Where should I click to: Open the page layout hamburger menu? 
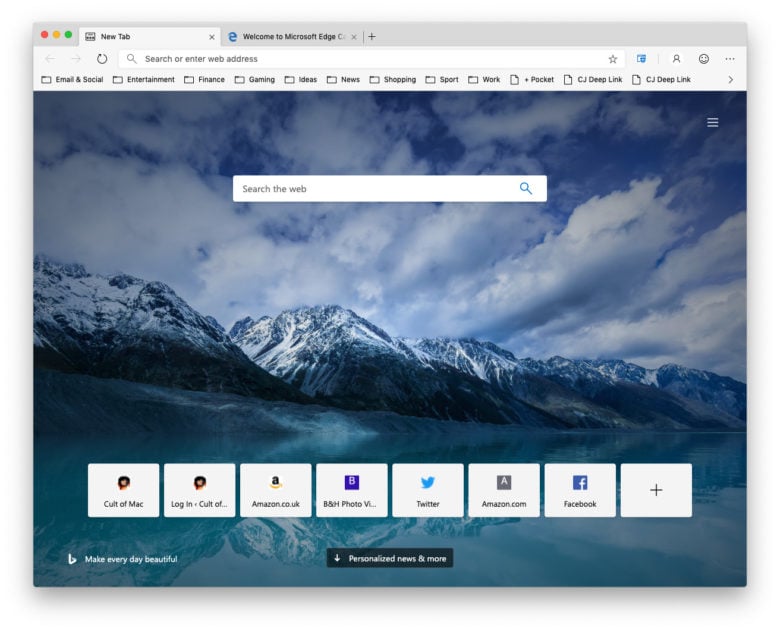coord(713,122)
